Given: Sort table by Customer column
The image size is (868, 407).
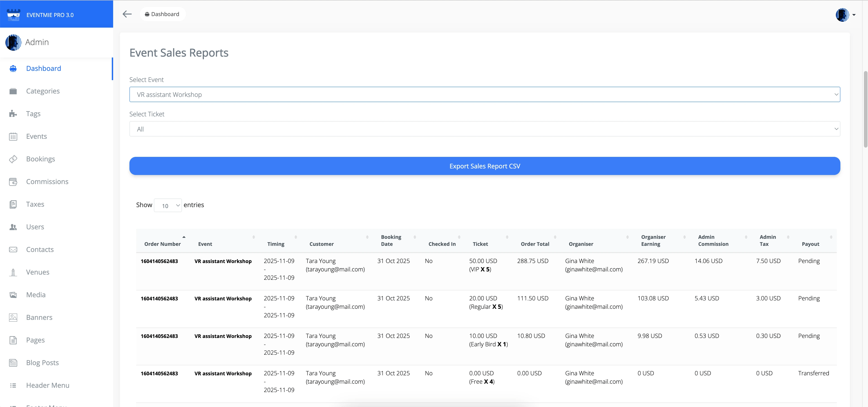Looking at the screenshot, I should (322, 244).
